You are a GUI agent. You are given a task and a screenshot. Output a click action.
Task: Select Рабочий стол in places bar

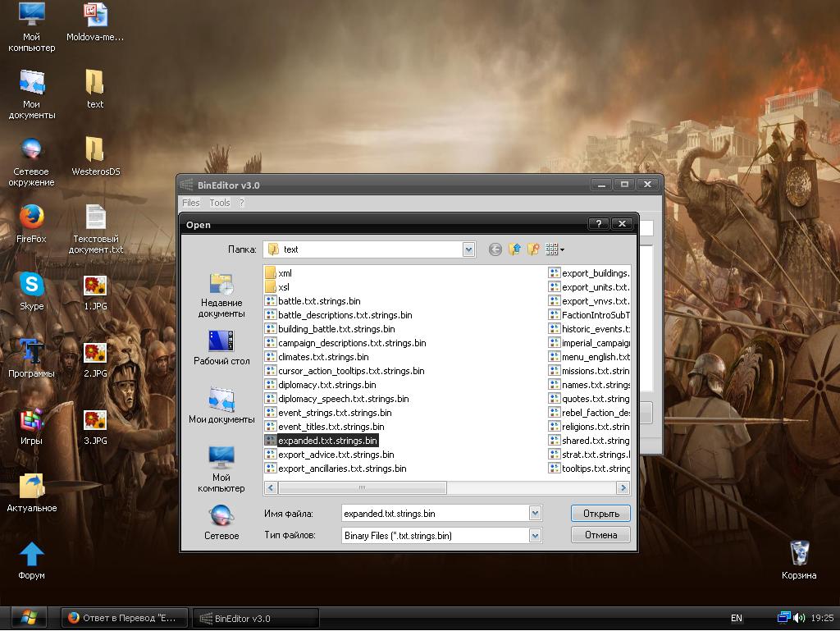pos(221,348)
